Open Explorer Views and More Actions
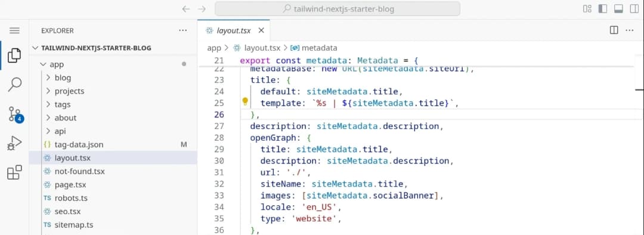This screenshot has width=644, height=235. coord(183,30)
